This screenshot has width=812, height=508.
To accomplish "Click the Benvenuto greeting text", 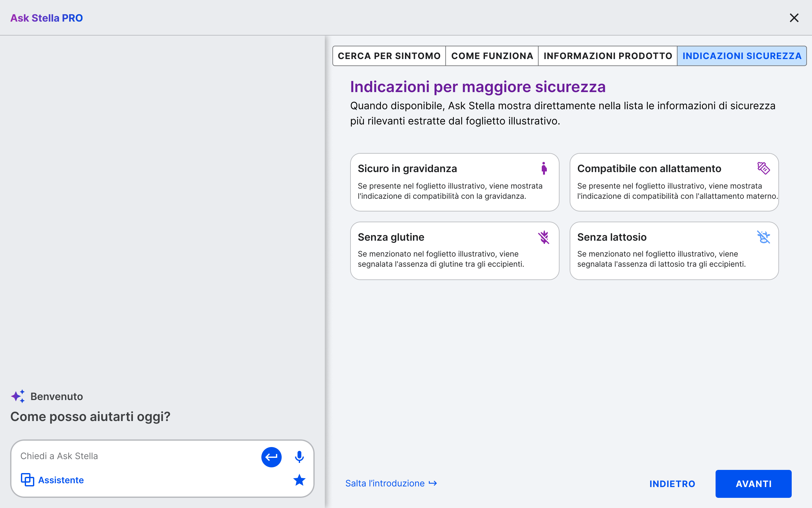I will point(57,397).
